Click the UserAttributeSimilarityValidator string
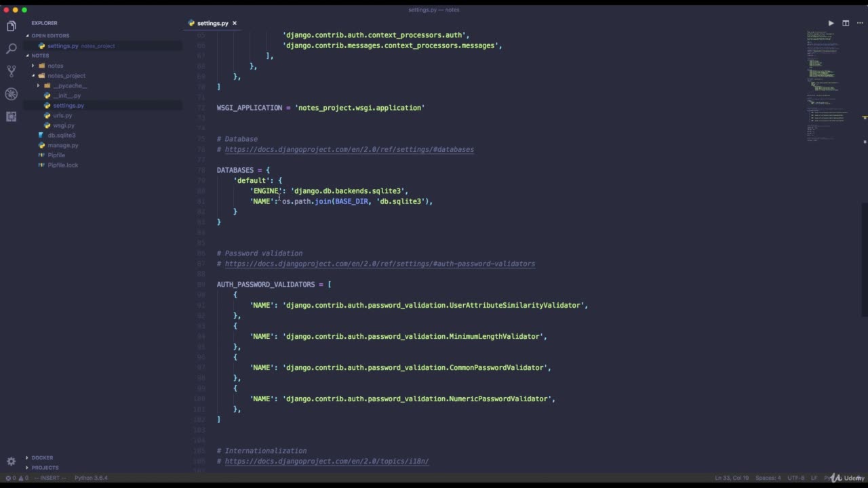 (x=433, y=305)
